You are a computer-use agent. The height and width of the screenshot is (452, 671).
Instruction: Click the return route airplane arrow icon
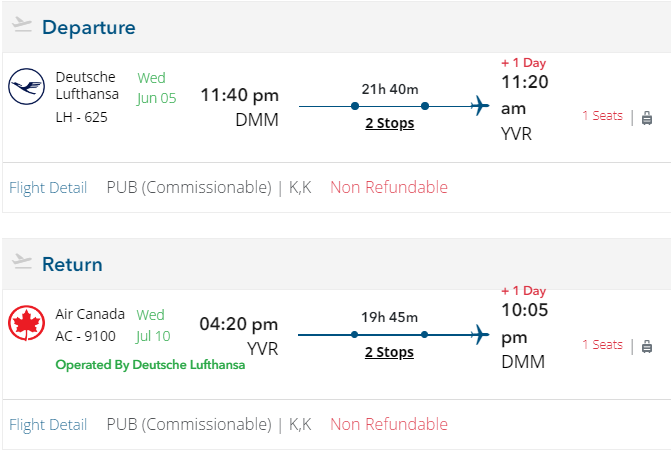tap(478, 334)
